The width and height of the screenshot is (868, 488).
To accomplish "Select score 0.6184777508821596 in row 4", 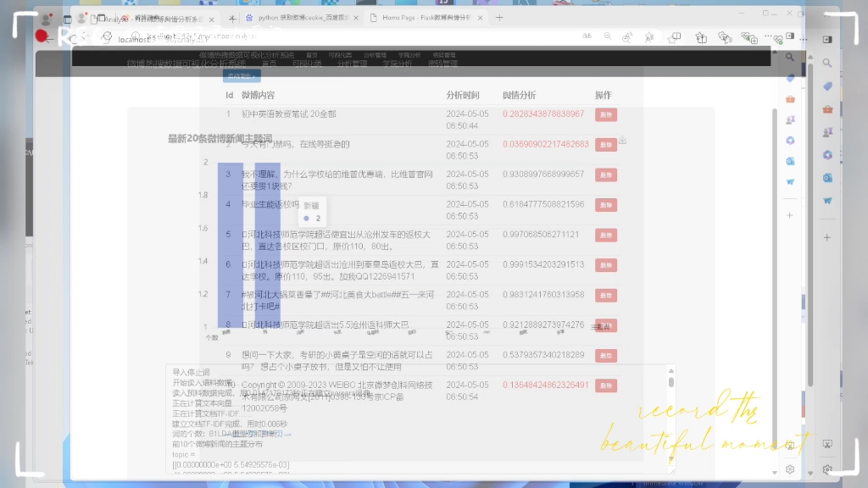I will (543, 204).
